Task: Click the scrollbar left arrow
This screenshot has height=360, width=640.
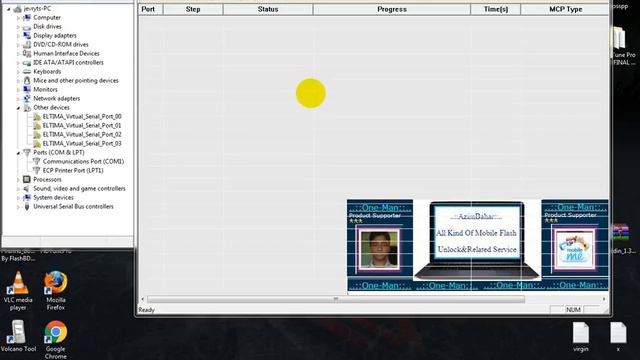Action: tap(142, 299)
